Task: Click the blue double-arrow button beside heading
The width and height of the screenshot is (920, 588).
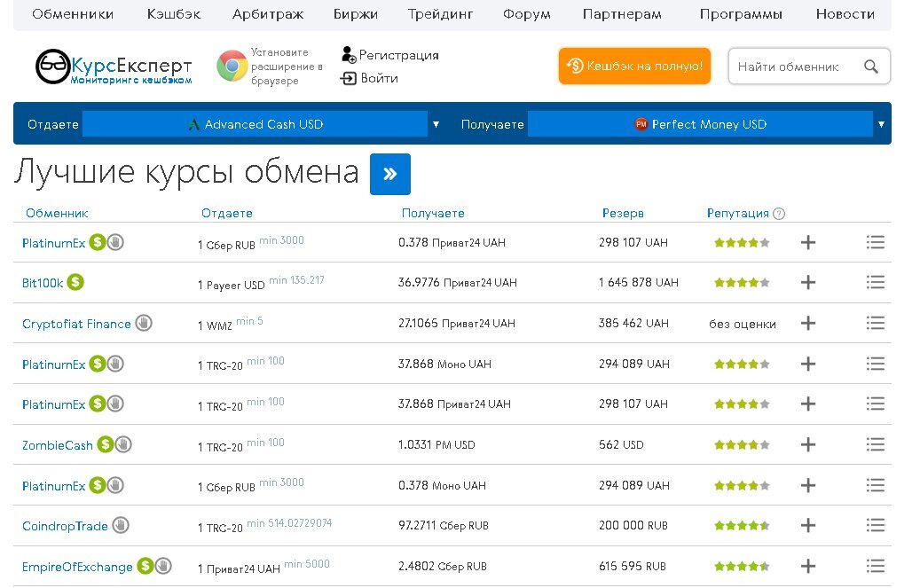Action: coord(390,174)
